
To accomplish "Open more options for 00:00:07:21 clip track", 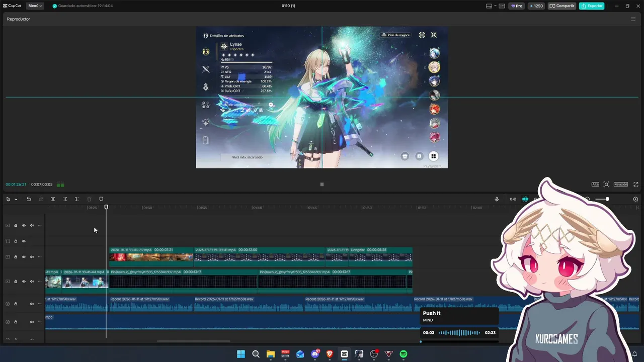I will [40, 257].
